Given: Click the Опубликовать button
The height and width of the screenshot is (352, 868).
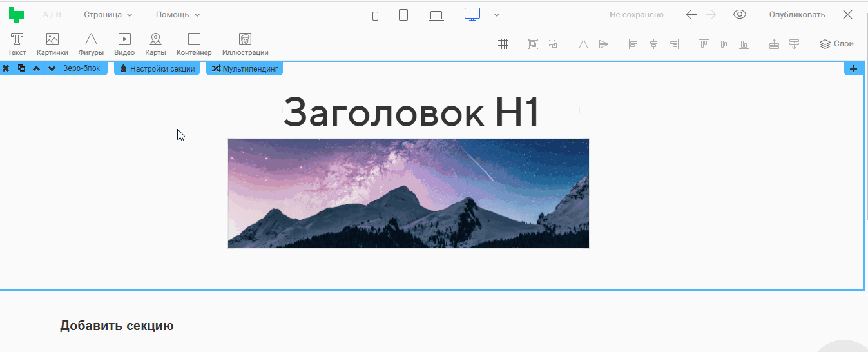Looking at the screenshot, I should click(x=796, y=15).
